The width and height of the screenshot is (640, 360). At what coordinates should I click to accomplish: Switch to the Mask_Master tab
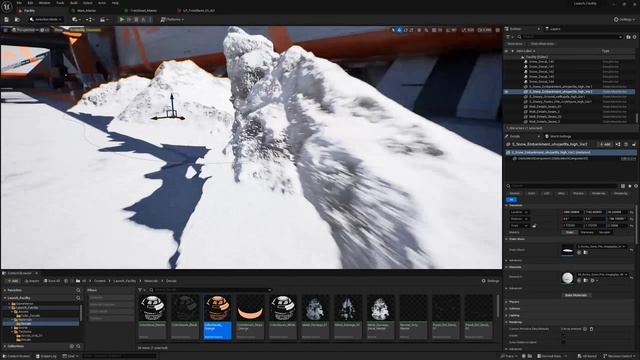click(x=87, y=10)
